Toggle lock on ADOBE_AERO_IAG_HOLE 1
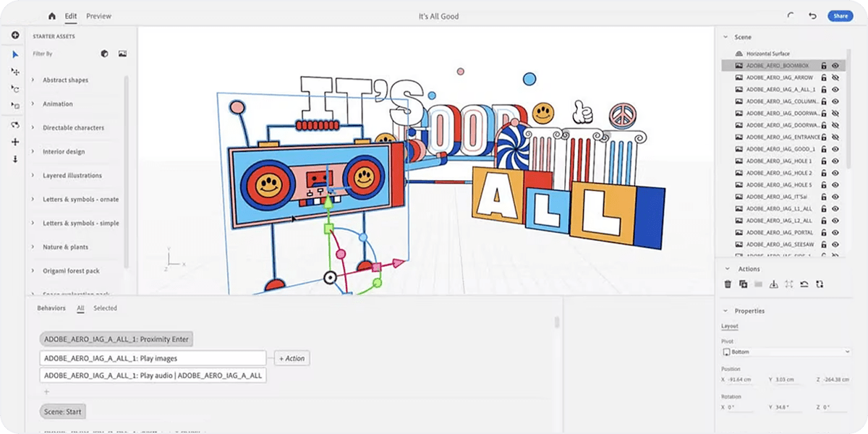 [824, 161]
